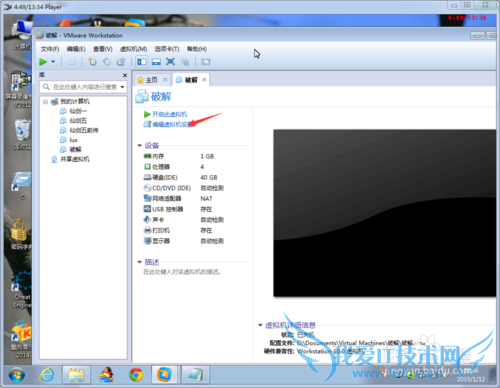Open Google Chrome from the taskbar

(136, 375)
